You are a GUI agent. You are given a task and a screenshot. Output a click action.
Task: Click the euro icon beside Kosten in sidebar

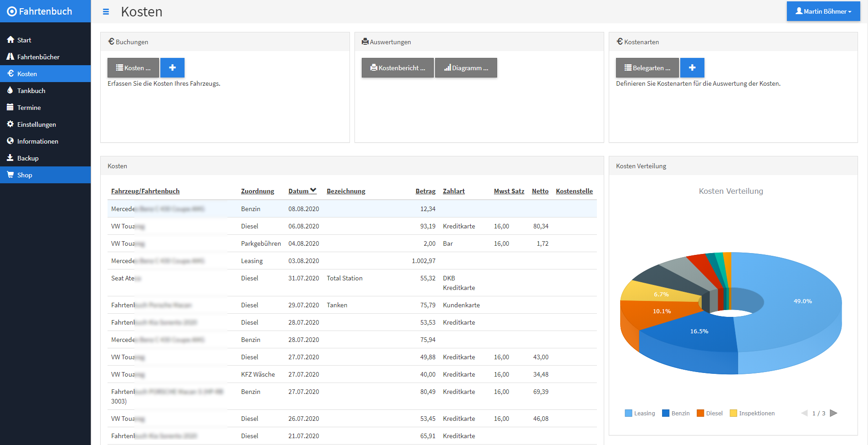(10, 73)
